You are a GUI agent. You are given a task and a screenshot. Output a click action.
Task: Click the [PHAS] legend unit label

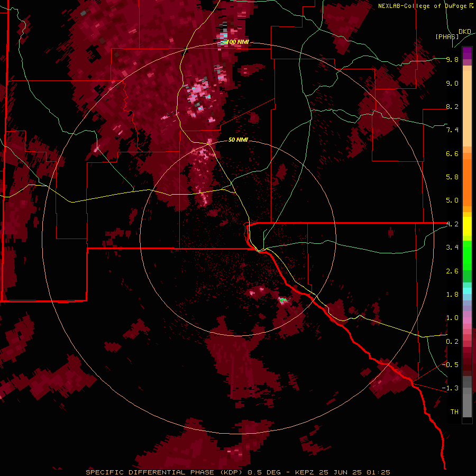click(x=447, y=37)
